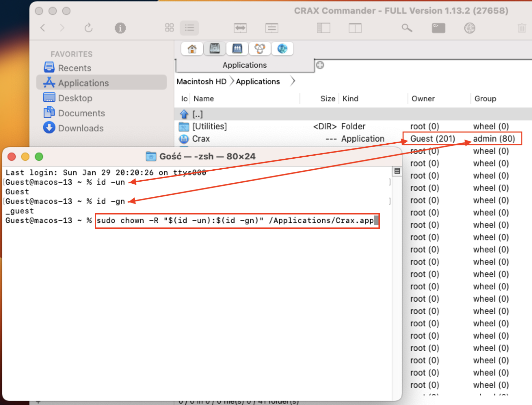Switch to icon grid view

pyautogui.click(x=169, y=28)
